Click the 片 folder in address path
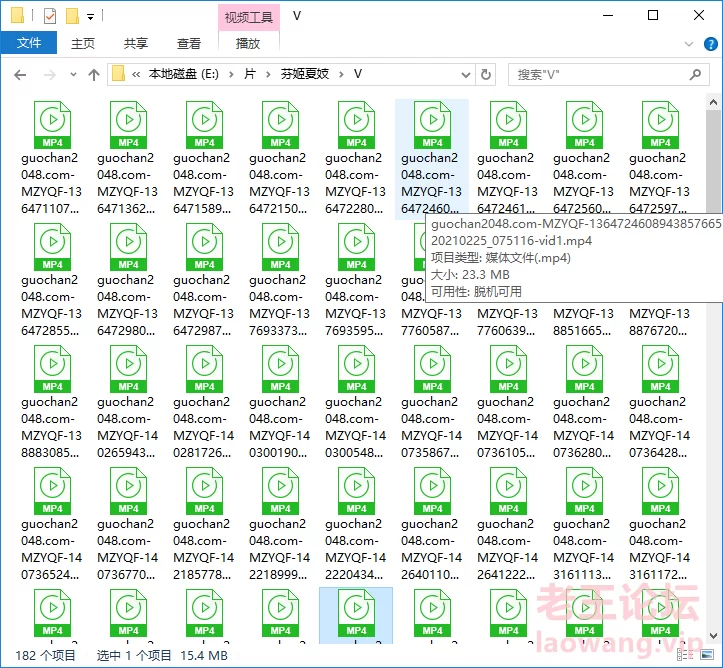The image size is (723, 668). (x=249, y=74)
